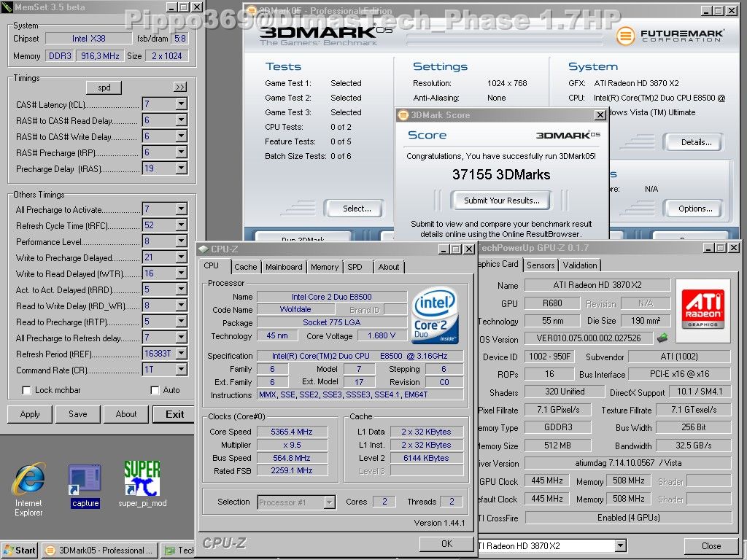Screen dimensions: 747x560
Task: Open the Windows Start button
Action: pos(20,551)
